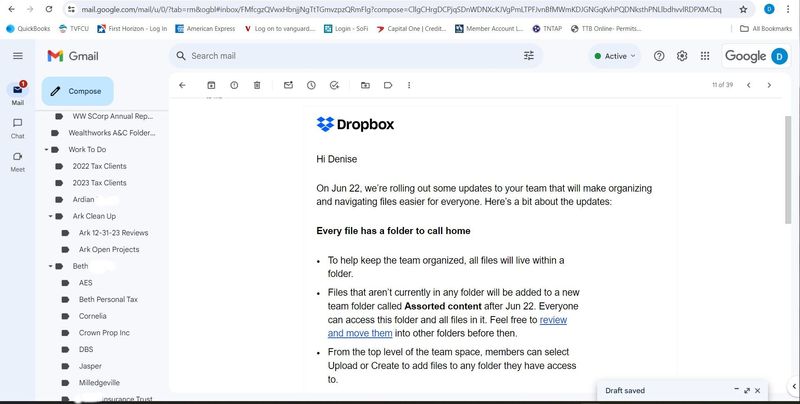Open the Milledgeville label
The image size is (800, 404).
99,383
